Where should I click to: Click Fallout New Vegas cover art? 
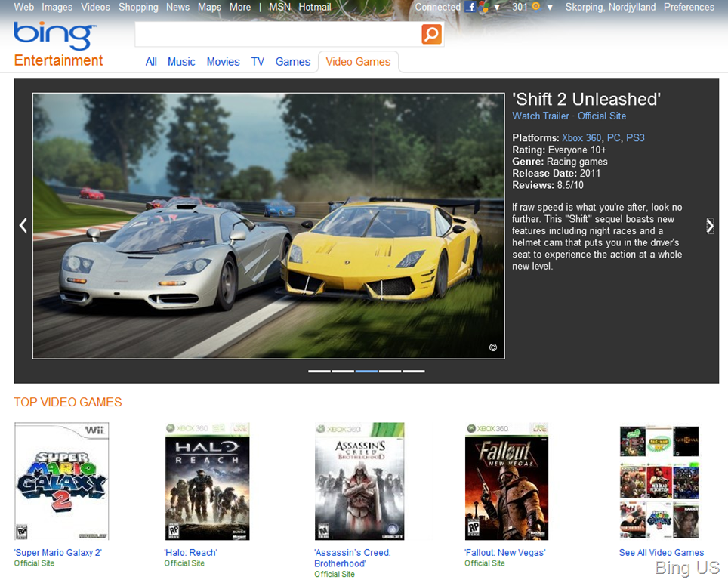pyautogui.click(x=507, y=481)
